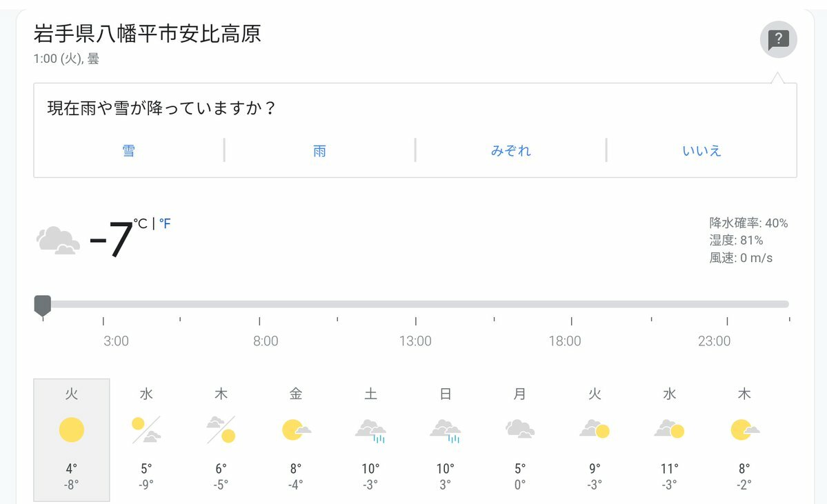Select Thursday's cloud-then-sun forecast icon
Viewport: 827px width, 504px height.
[x=221, y=430]
